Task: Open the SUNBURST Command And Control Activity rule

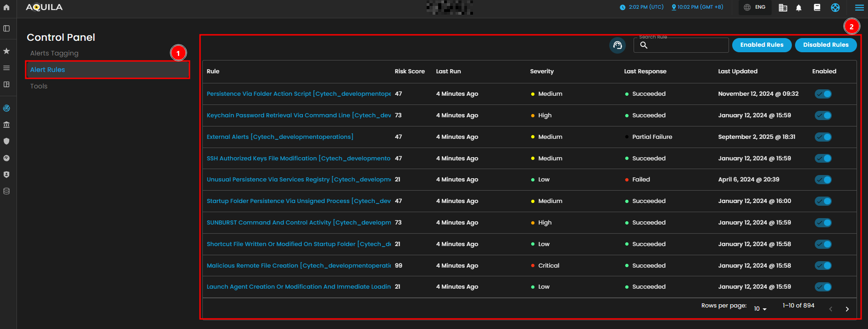Action: (x=298, y=223)
